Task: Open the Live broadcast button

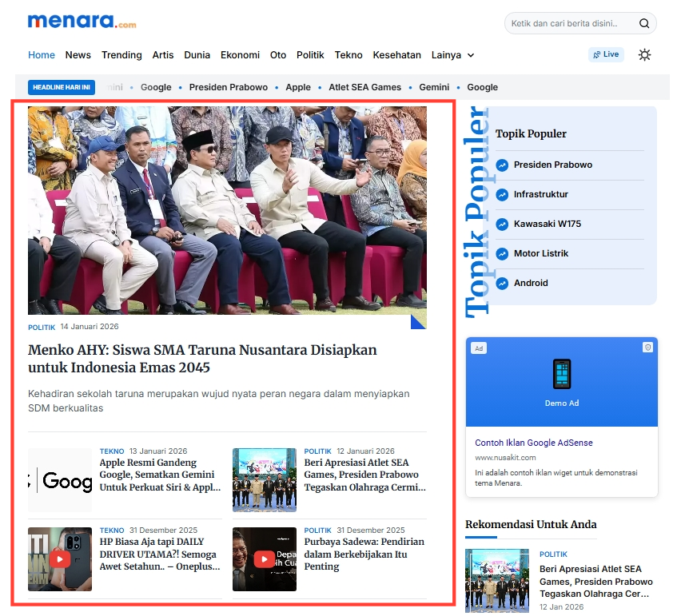Action: click(x=606, y=55)
